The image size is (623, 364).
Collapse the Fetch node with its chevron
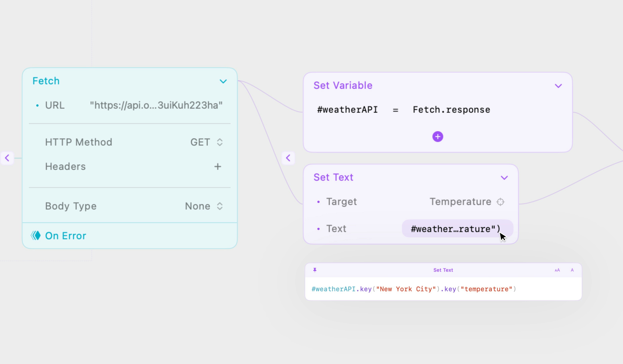pos(223,81)
